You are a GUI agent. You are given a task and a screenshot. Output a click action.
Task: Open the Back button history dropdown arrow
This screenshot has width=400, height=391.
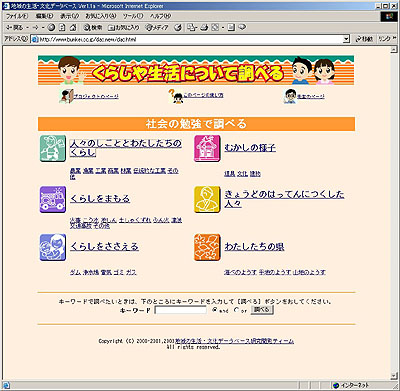pyautogui.click(x=27, y=27)
